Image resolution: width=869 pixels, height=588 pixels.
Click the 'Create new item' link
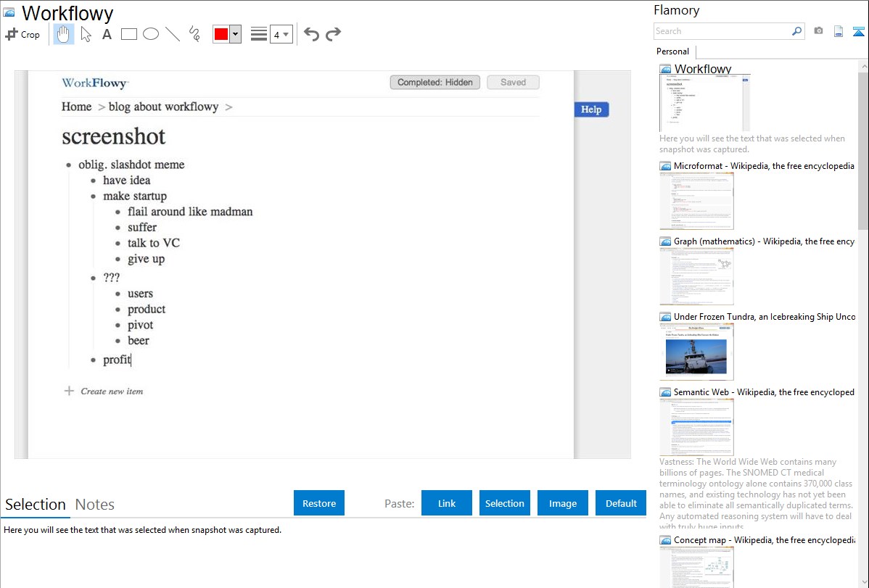click(112, 392)
